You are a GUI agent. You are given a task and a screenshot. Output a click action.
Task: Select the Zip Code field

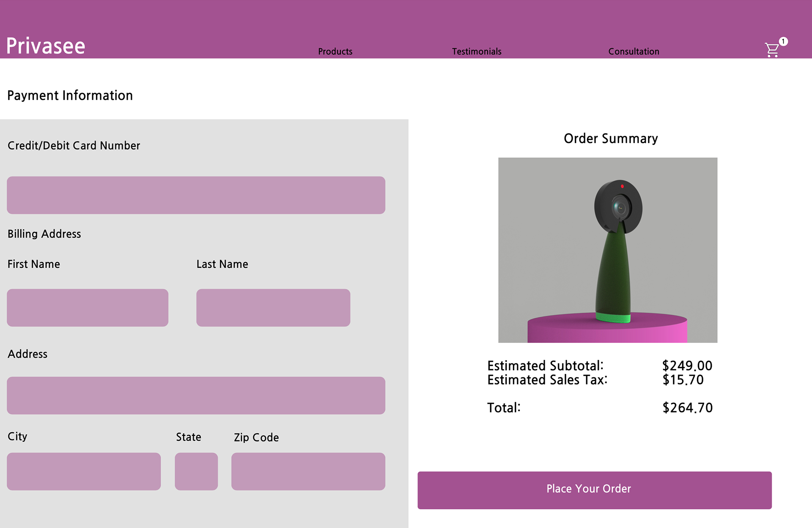(x=308, y=471)
